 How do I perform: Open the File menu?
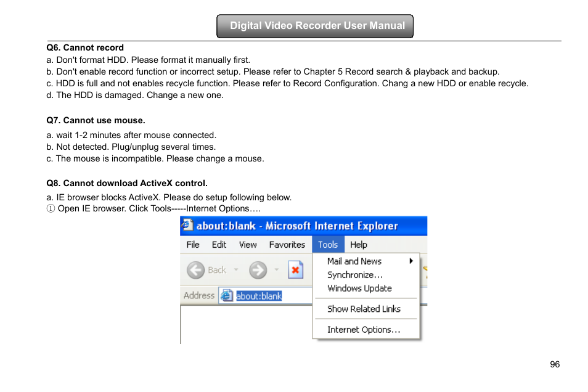(x=193, y=245)
